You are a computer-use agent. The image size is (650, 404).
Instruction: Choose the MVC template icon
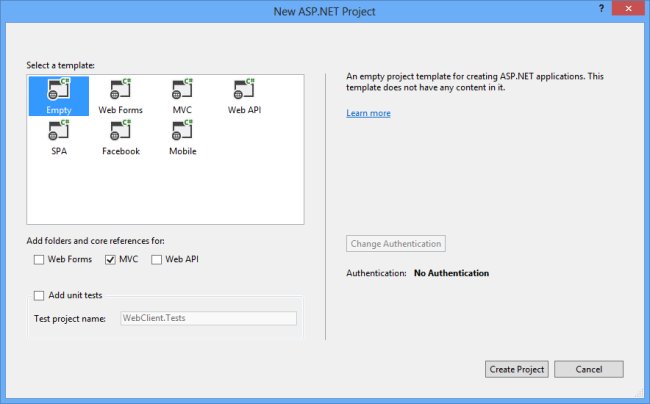point(182,96)
